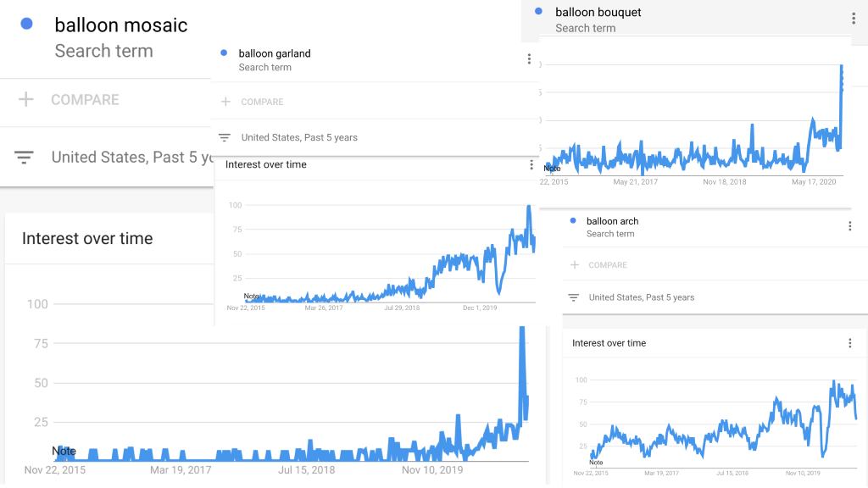Click plus icon in balloon garland compare row
This screenshot has width=868, height=488.
point(225,102)
